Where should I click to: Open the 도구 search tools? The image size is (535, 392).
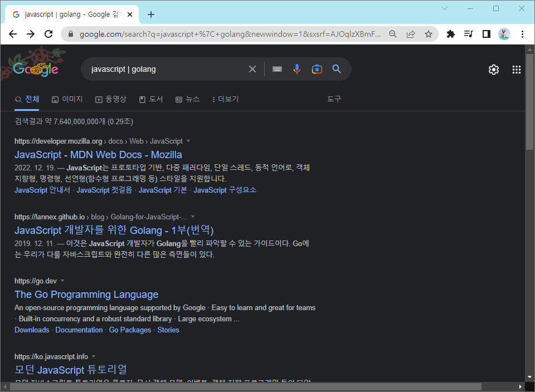point(334,99)
